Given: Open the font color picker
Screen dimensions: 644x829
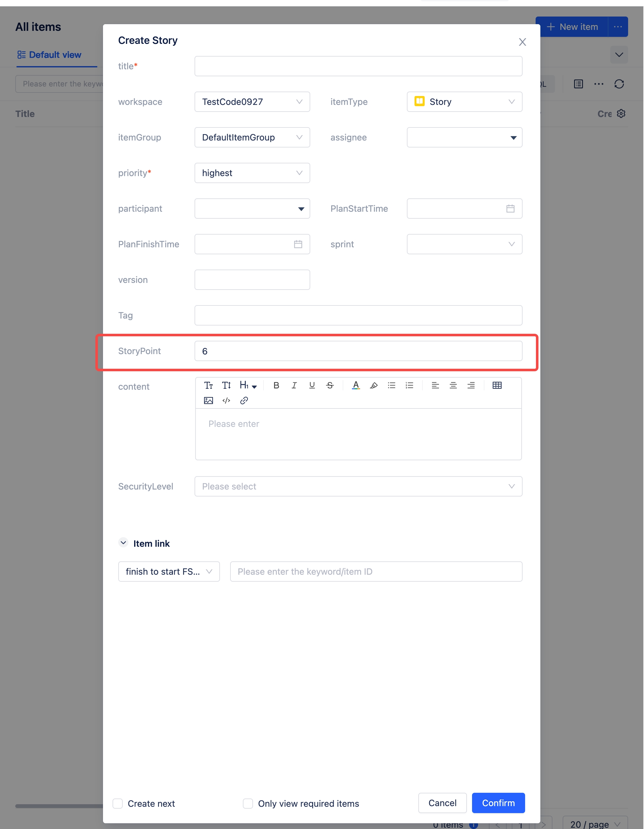Looking at the screenshot, I should [356, 385].
